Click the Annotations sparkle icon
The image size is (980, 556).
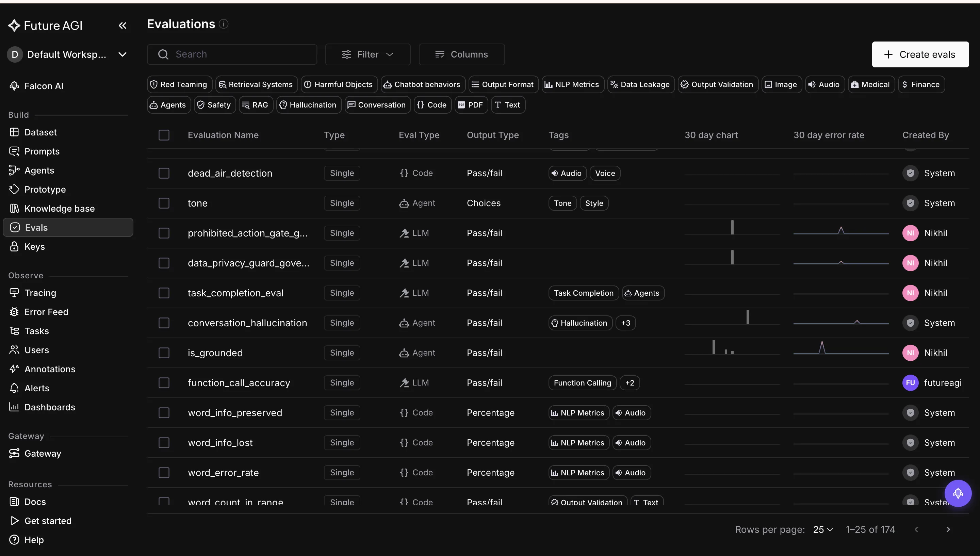coord(14,369)
